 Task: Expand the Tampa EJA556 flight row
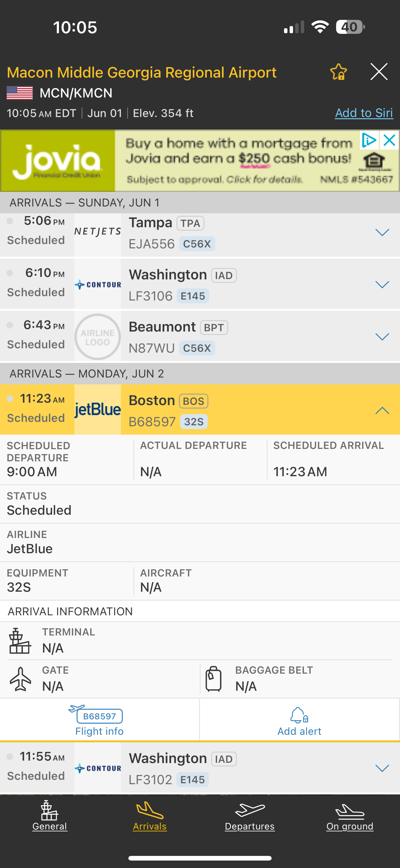tap(382, 233)
